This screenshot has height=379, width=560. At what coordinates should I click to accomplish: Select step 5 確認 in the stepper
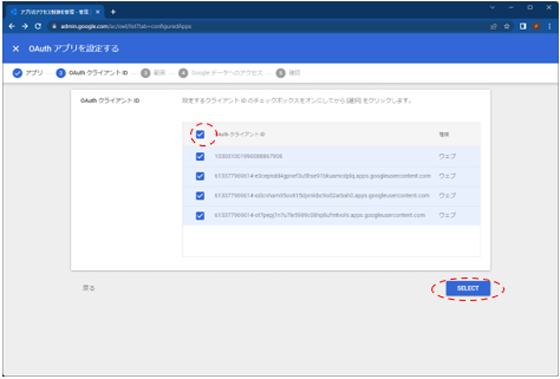point(288,73)
